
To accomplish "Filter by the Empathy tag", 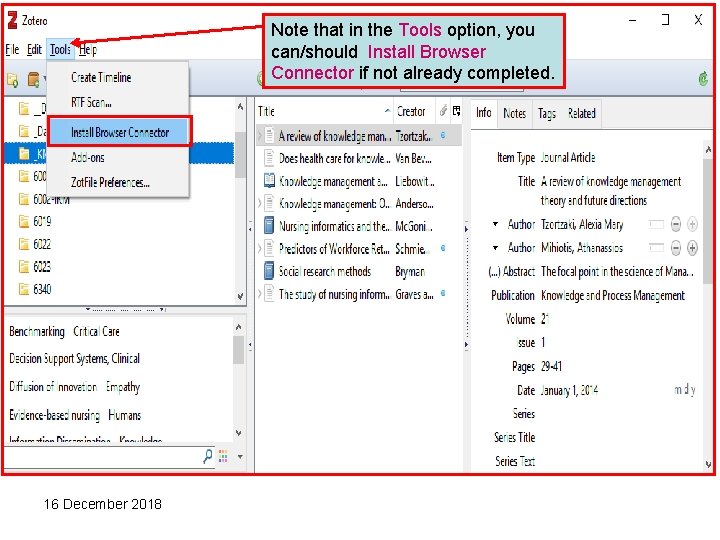I will [x=123, y=387].
